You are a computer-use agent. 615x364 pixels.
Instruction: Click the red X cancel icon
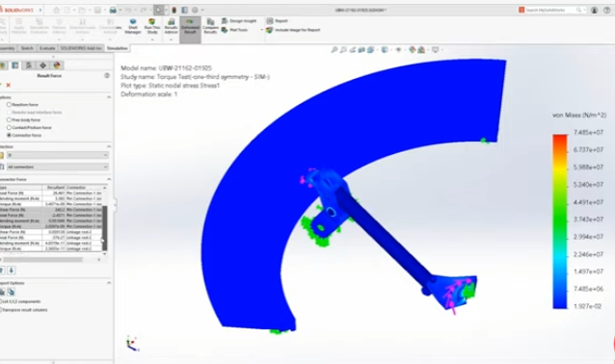(9, 85)
